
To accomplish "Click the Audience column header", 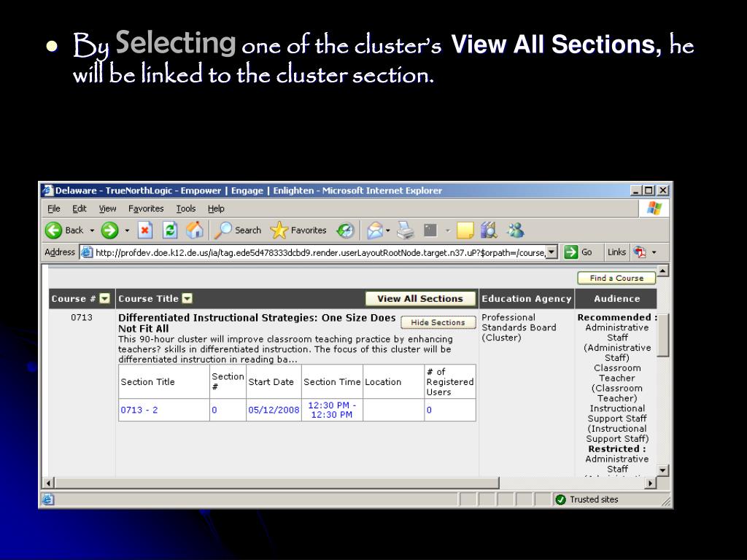I will tap(616, 298).
